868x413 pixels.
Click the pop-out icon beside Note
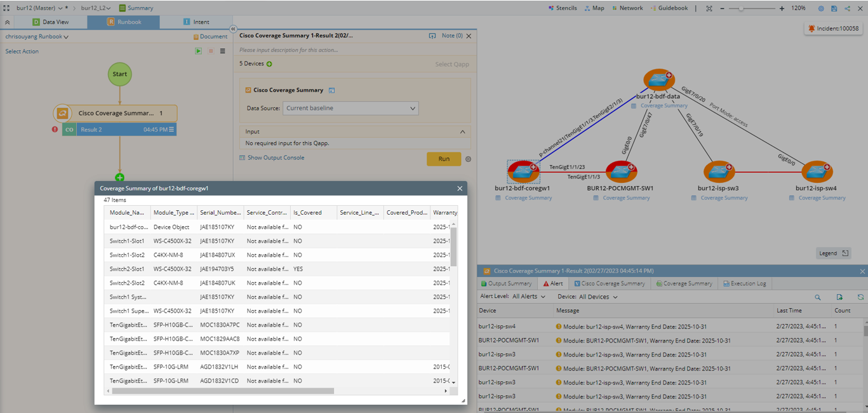[x=432, y=36]
